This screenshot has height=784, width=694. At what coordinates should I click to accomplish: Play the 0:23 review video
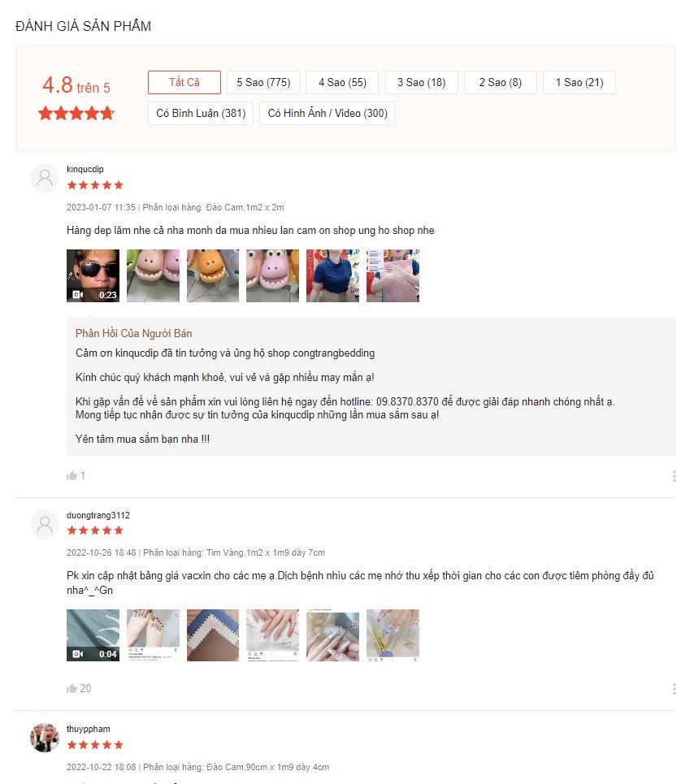coord(93,275)
